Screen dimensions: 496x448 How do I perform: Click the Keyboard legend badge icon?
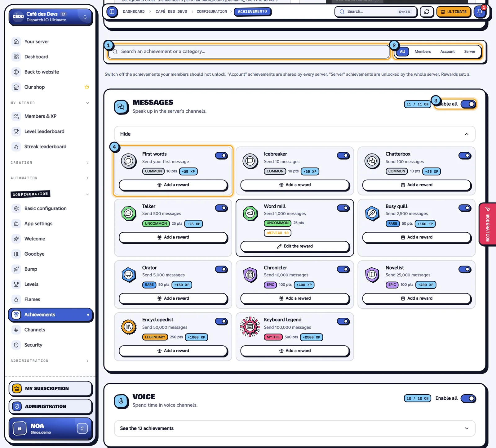coord(250,327)
